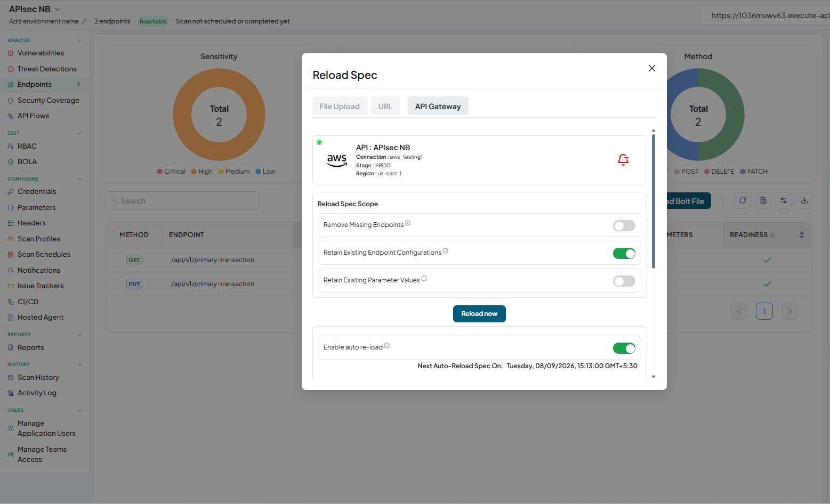Collapse the ANALYZE sidebar section
This screenshot has width=830, height=504.
tap(80, 40)
